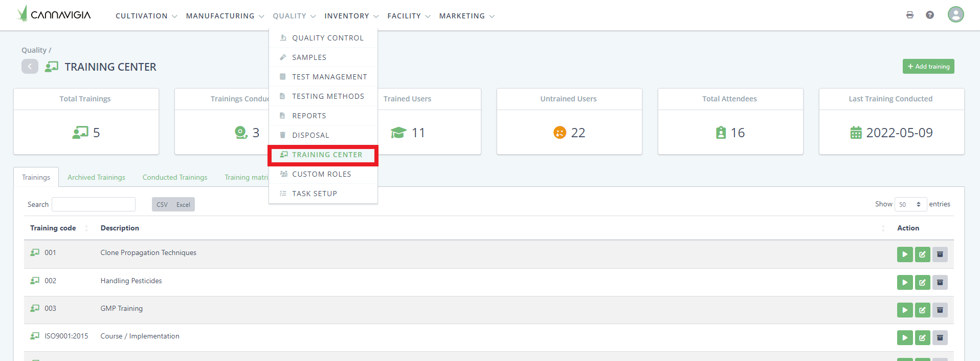Expand the Marketing menu
Screen dimensions: 980x361
466,16
